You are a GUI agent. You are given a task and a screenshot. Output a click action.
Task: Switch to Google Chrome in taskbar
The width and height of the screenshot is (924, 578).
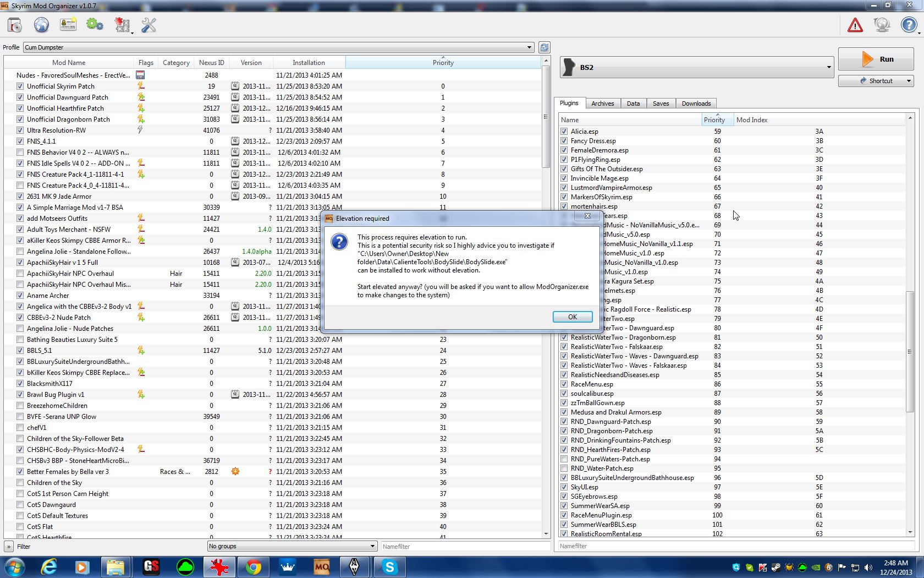click(x=253, y=567)
